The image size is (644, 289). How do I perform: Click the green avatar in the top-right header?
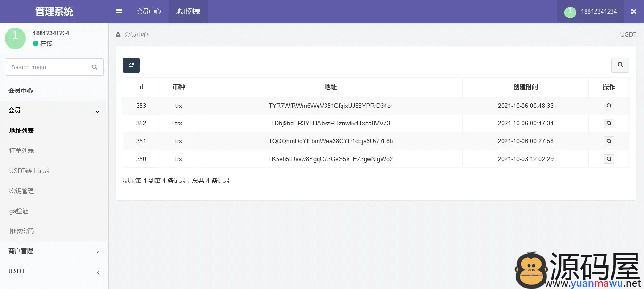(570, 12)
